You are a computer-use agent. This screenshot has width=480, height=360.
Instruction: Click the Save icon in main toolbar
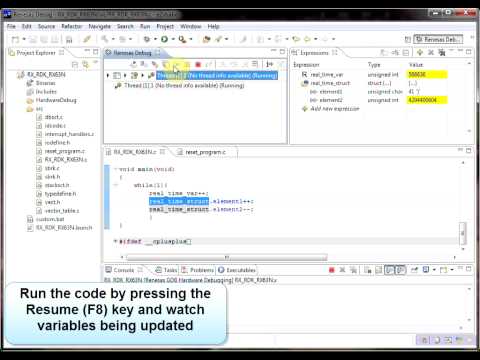point(33,40)
